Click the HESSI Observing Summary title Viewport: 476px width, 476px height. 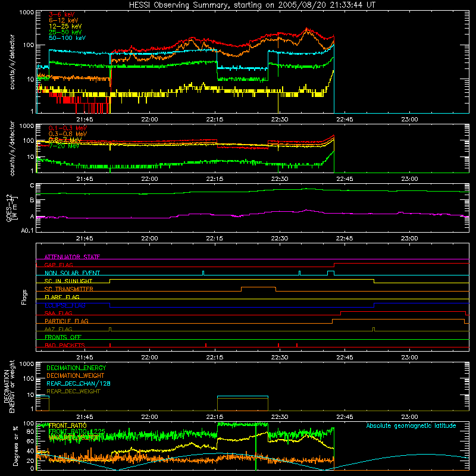pos(252,5)
